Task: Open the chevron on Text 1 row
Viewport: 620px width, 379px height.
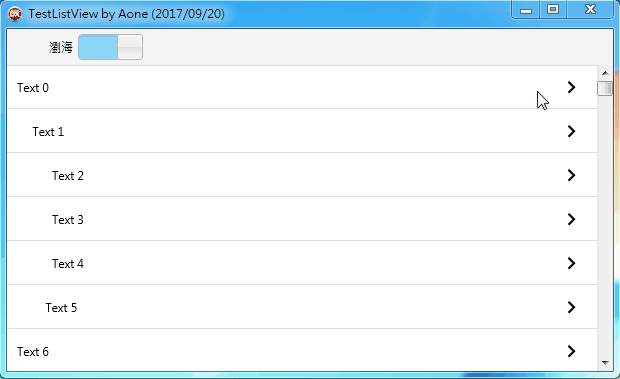Action: (x=571, y=131)
